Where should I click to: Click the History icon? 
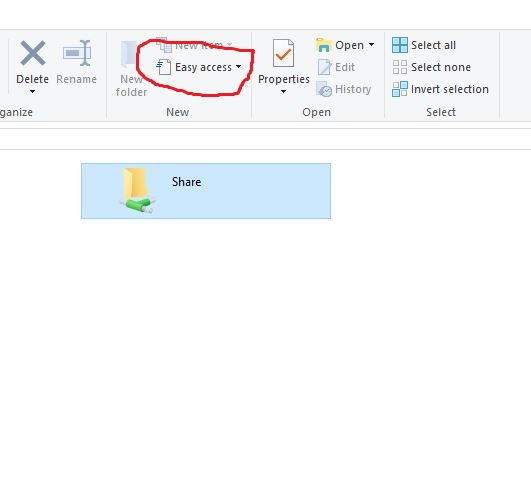click(324, 89)
